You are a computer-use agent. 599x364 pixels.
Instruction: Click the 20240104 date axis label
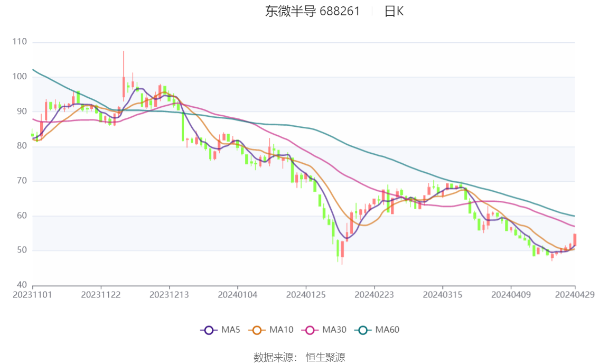click(238, 295)
